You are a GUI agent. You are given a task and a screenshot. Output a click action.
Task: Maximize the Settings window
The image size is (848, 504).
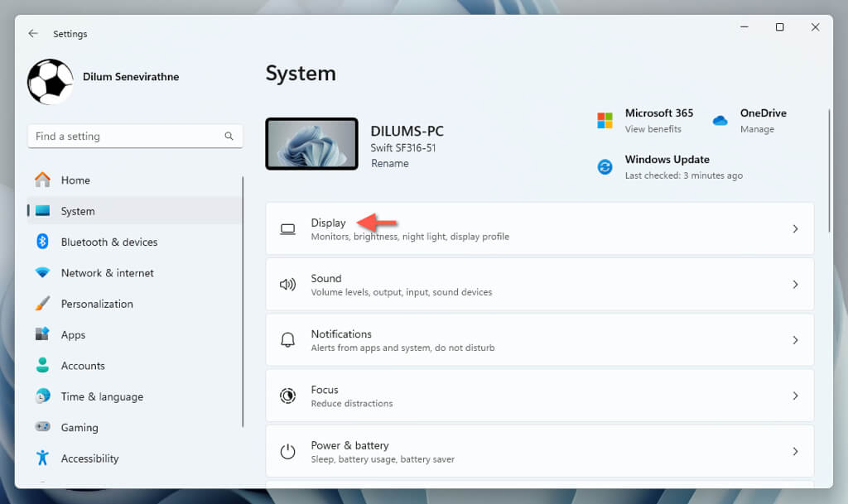(x=779, y=27)
